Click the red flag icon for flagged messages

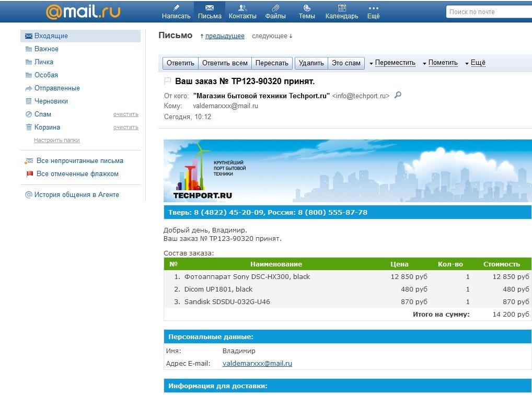pos(29,174)
